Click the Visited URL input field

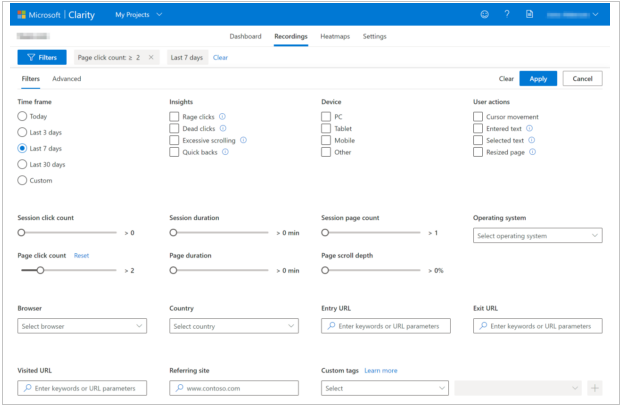82,388
